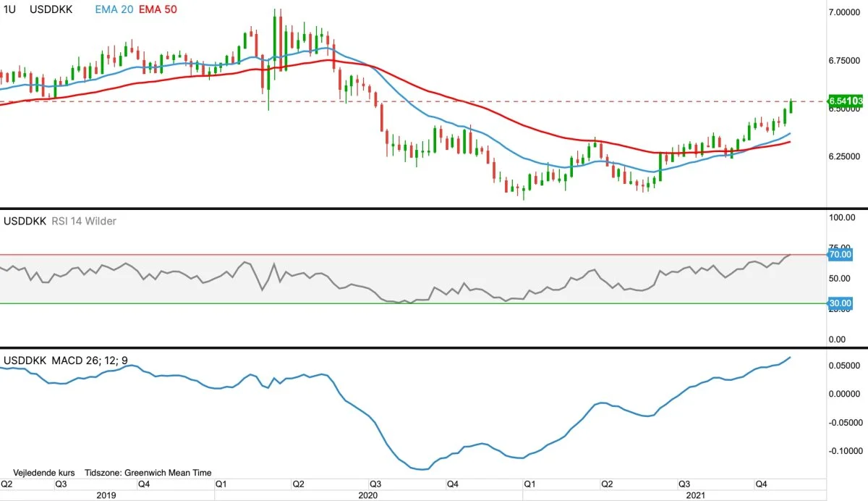Open the RSI 14 Wilder indicator title

(x=83, y=221)
